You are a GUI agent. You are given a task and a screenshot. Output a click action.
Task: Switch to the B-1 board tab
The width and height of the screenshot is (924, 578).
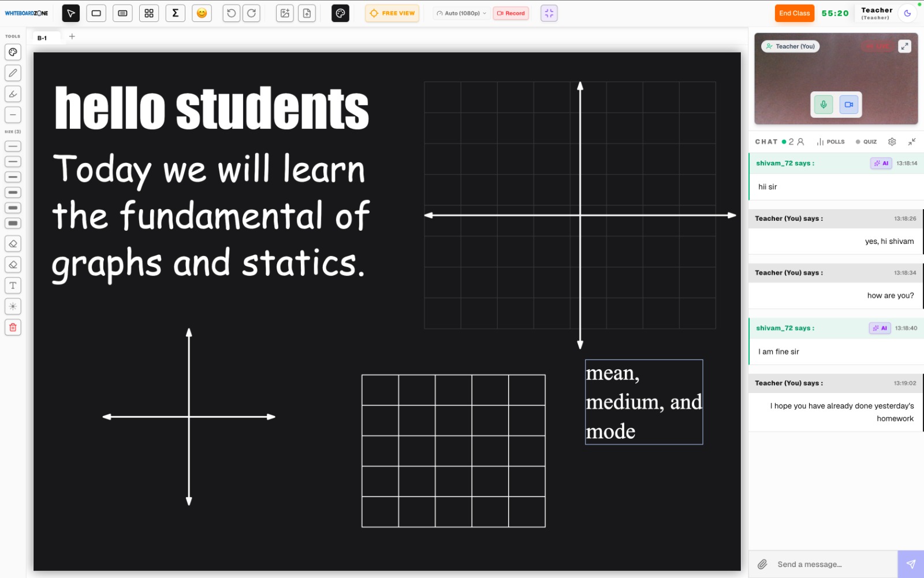pos(42,38)
